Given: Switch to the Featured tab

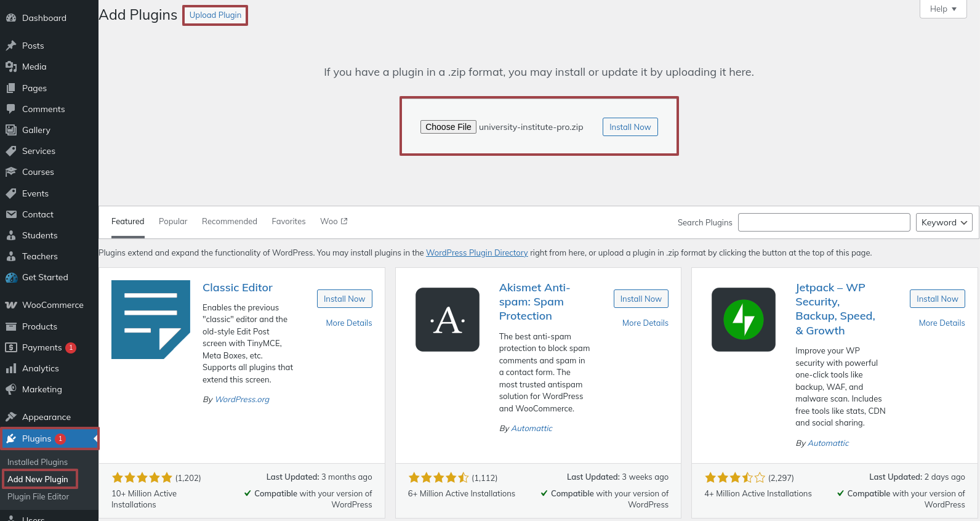Looking at the screenshot, I should pyautogui.click(x=128, y=222).
